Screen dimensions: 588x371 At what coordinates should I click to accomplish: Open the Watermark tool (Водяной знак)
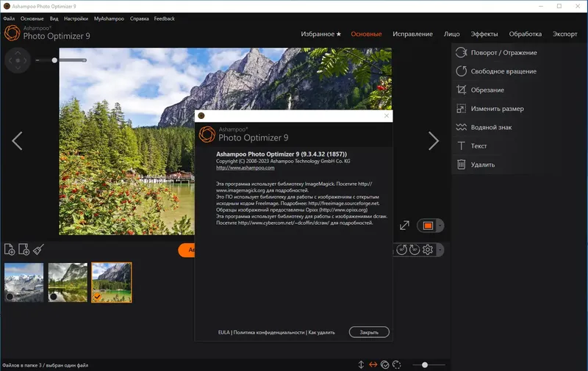[x=484, y=127]
